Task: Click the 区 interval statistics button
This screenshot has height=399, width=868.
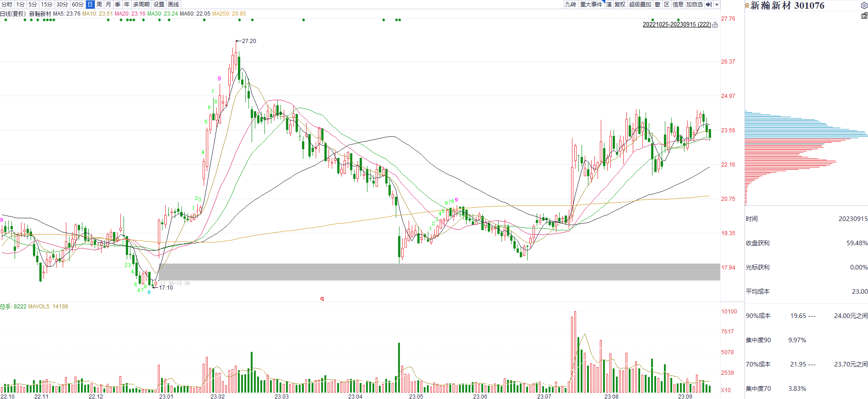Action: point(667,4)
